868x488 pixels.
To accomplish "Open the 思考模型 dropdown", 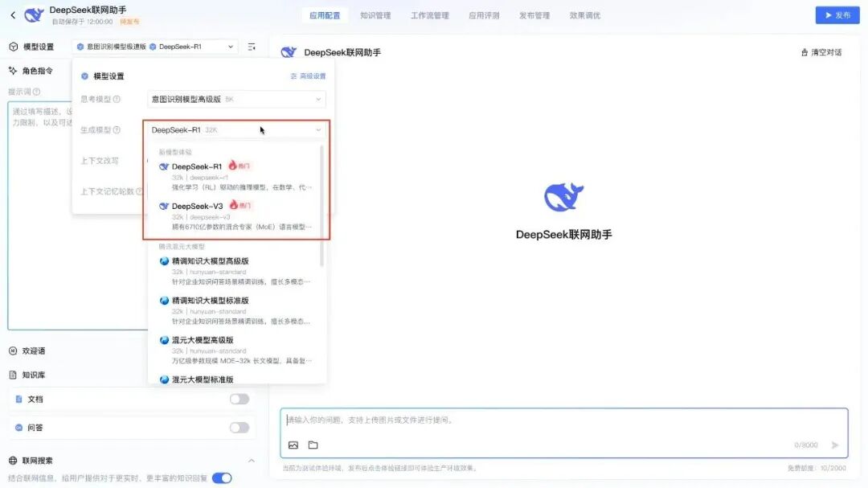I will (236, 99).
